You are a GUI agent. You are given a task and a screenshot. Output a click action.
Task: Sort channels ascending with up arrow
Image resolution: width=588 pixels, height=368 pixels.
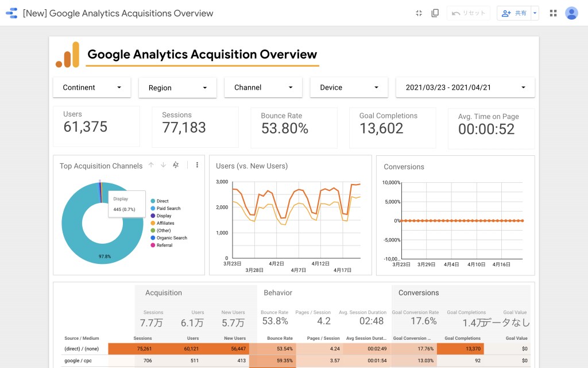coord(151,165)
